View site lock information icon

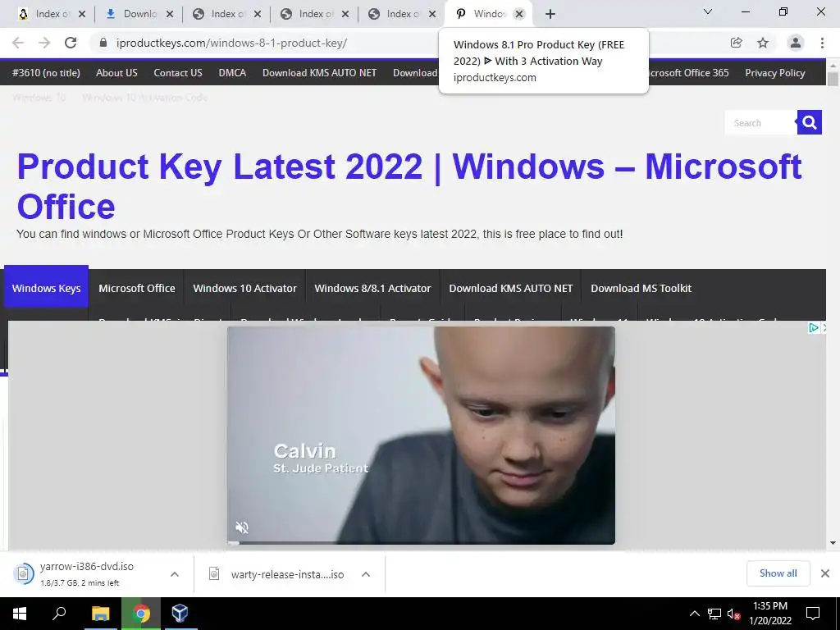point(103,43)
